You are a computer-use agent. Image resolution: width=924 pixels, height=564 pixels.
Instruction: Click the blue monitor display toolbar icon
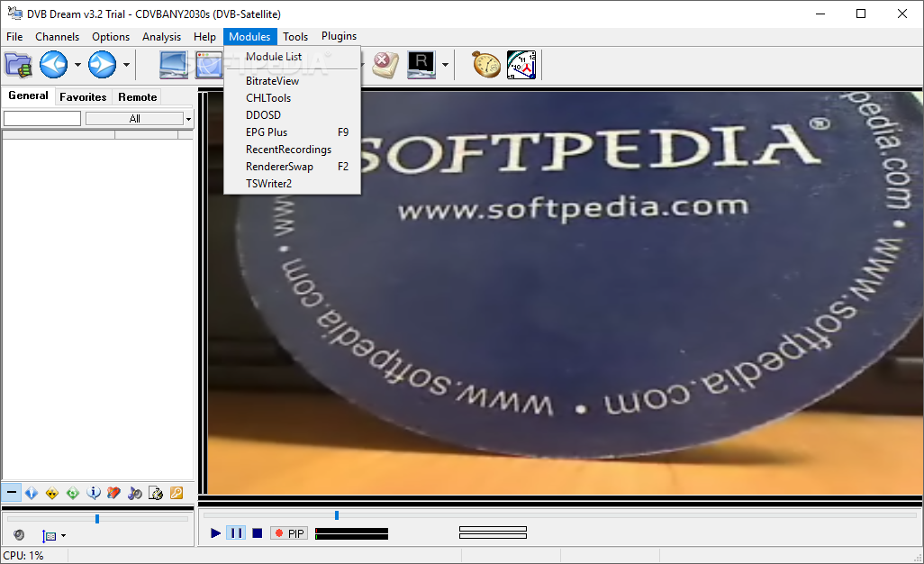tap(174, 65)
